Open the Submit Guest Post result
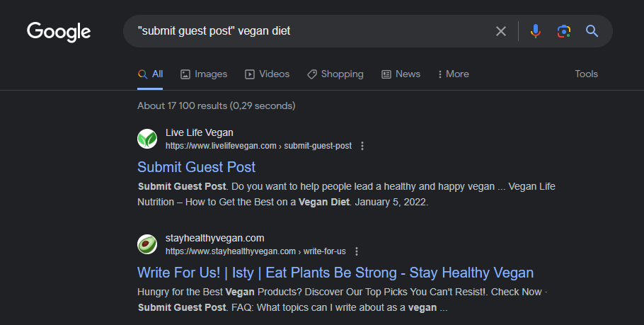Image resolution: width=644 pixels, height=325 pixels. click(196, 167)
